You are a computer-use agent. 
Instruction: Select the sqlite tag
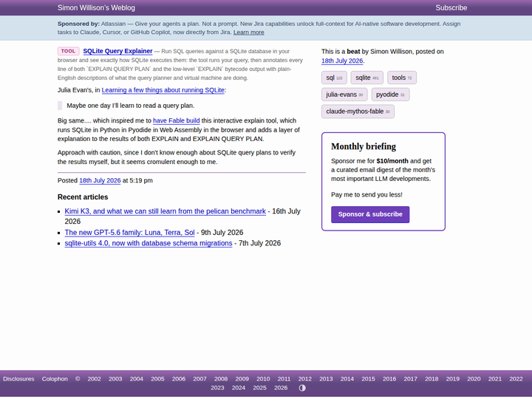[366, 78]
